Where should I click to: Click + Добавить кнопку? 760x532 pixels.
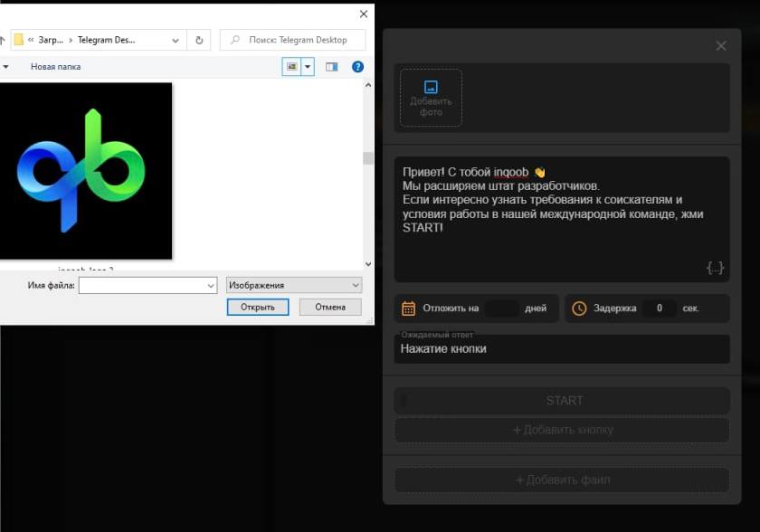tap(562, 430)
